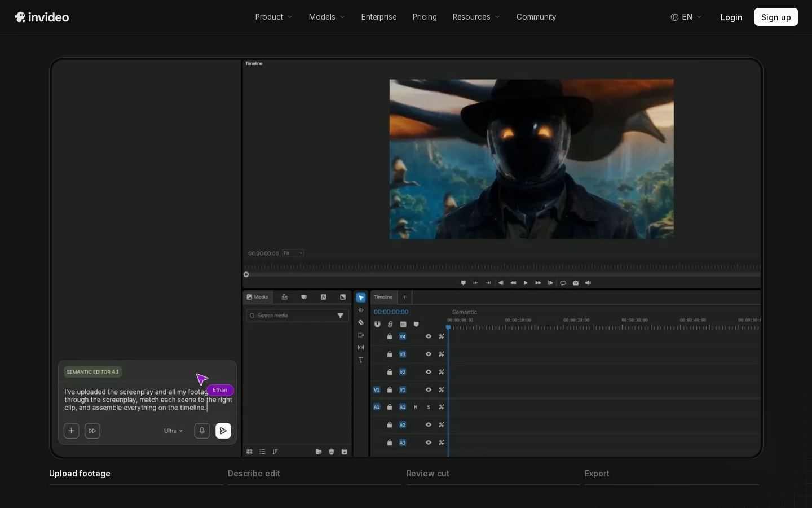Image resolution: width=812 pixels, height=508 pixels.
Task: Click into the prompt text area
Action: 148,400
